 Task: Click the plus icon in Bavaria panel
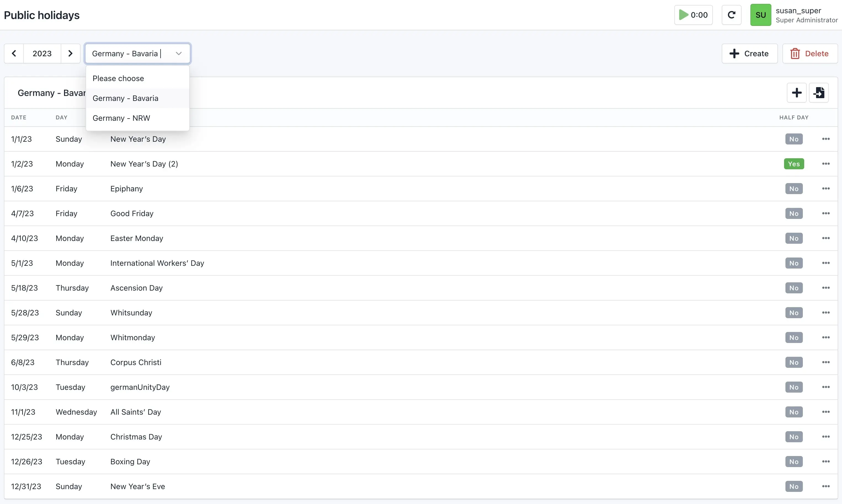coord(796,93)
